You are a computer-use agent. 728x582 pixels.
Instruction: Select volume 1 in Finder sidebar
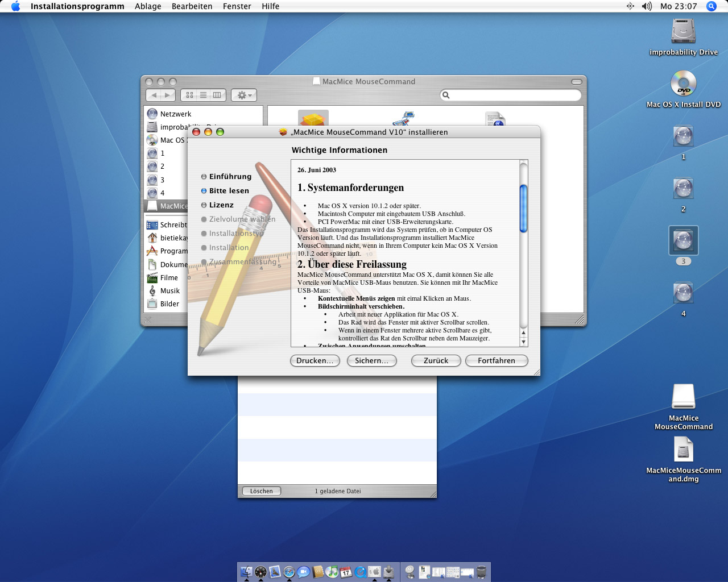pyautogui.click(x=166, y=153)
